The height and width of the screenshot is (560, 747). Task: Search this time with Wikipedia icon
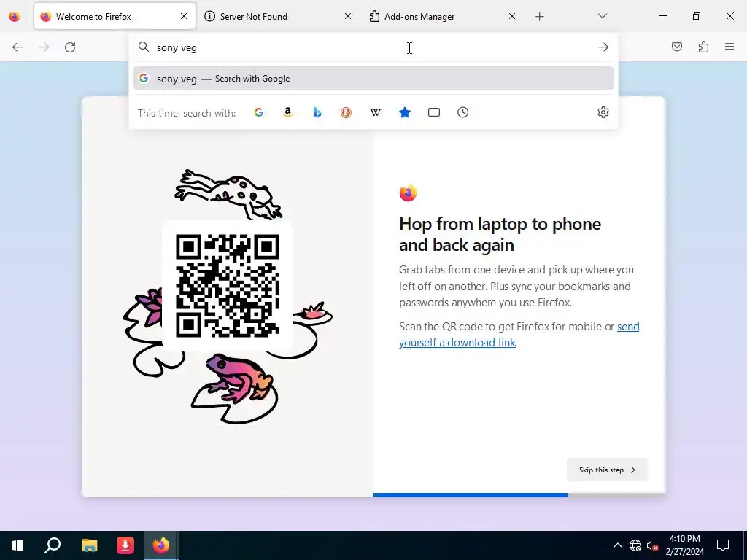[376, 112]
